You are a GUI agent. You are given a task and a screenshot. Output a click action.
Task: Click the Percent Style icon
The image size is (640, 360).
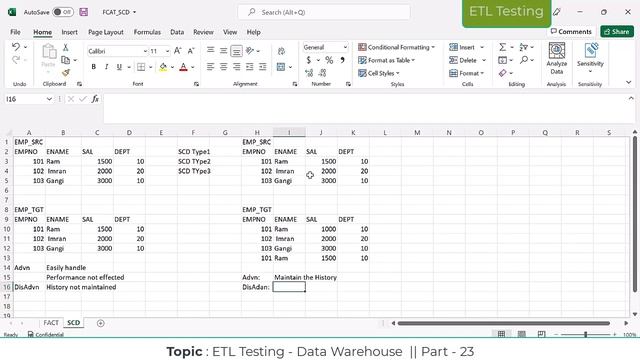[329, 60]
